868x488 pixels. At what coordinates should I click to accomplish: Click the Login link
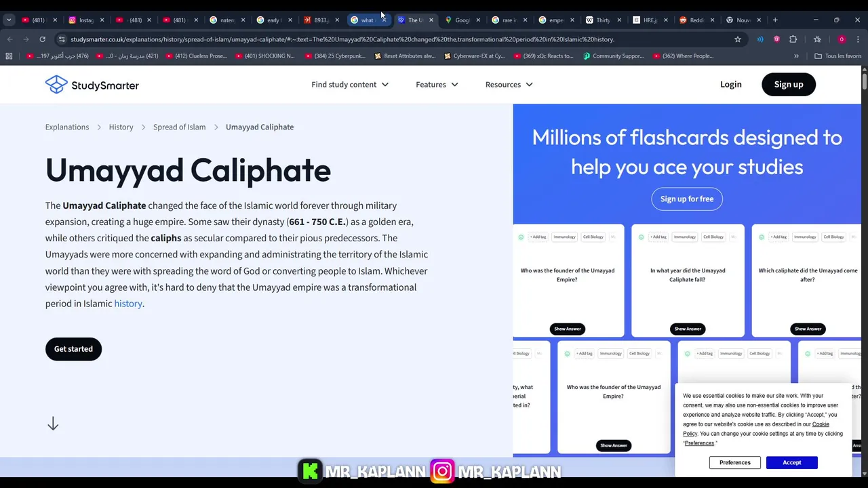[731, 85]
